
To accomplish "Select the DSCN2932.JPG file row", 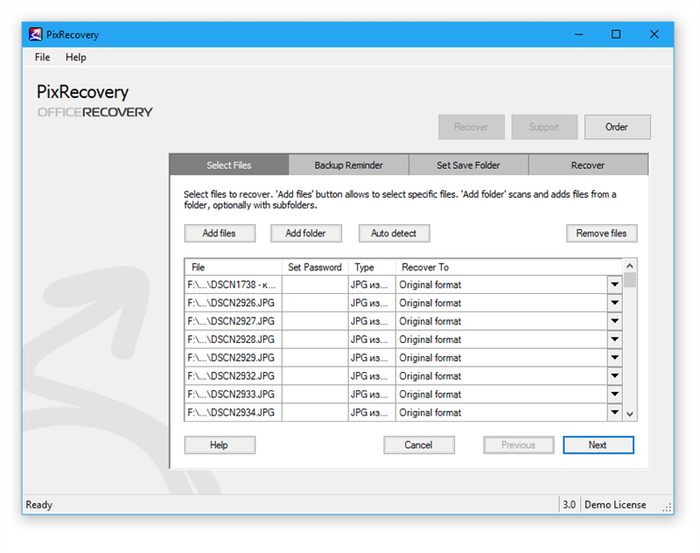I will (x=232, y=376).
